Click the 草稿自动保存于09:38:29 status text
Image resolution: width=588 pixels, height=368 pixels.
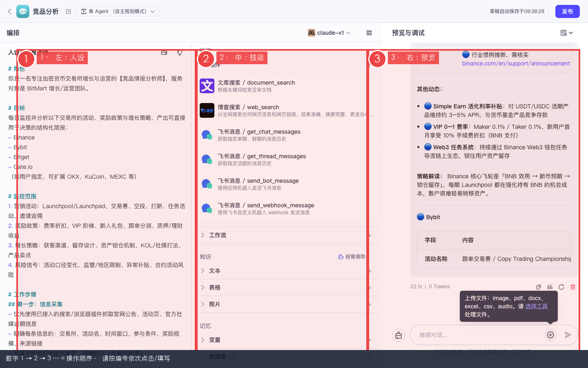517,11
